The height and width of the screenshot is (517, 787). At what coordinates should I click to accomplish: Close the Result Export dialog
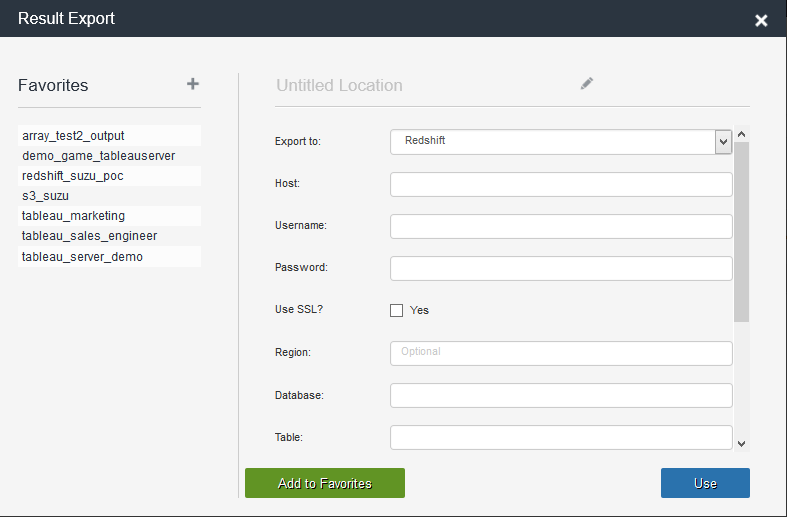(x=761, y=20)
